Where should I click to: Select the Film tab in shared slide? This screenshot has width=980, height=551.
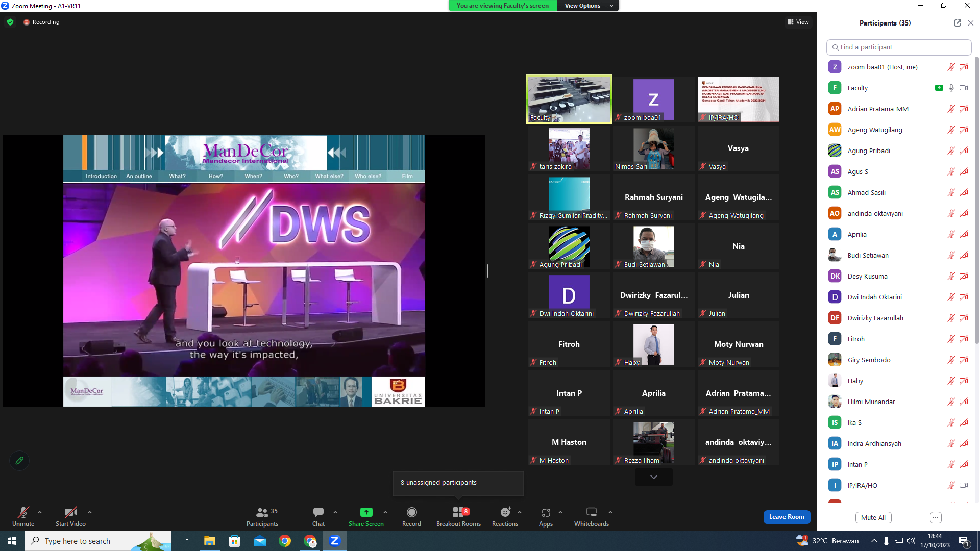407,176
